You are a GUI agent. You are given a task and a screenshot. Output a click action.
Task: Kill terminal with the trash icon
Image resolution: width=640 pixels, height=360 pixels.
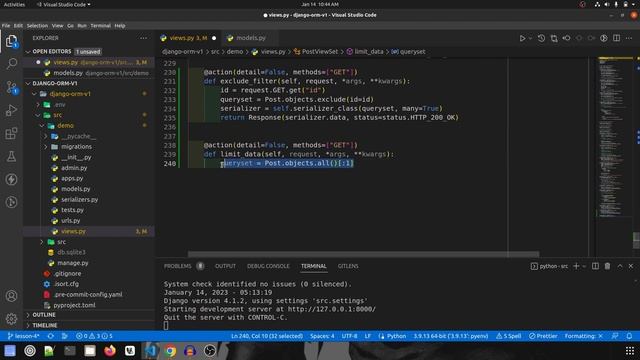pyautogui.click(x=607, y=266)
